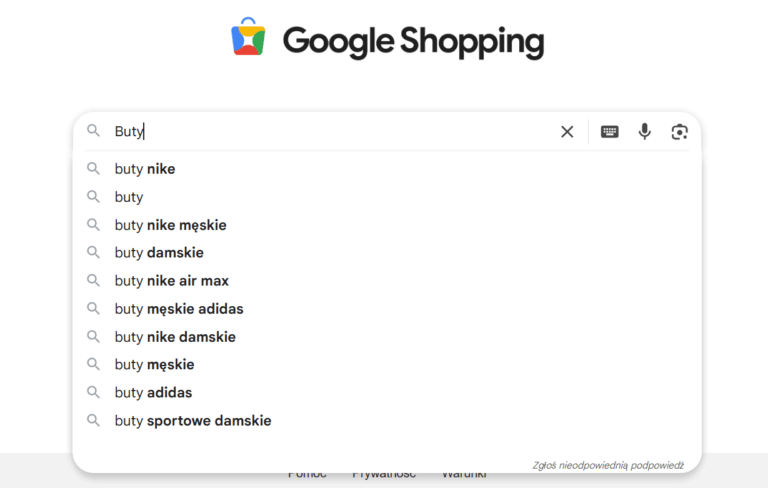This screenshot has height=488, width=768.
Task: Click into the search field containing 'Buty'
Action: [340, 131]
